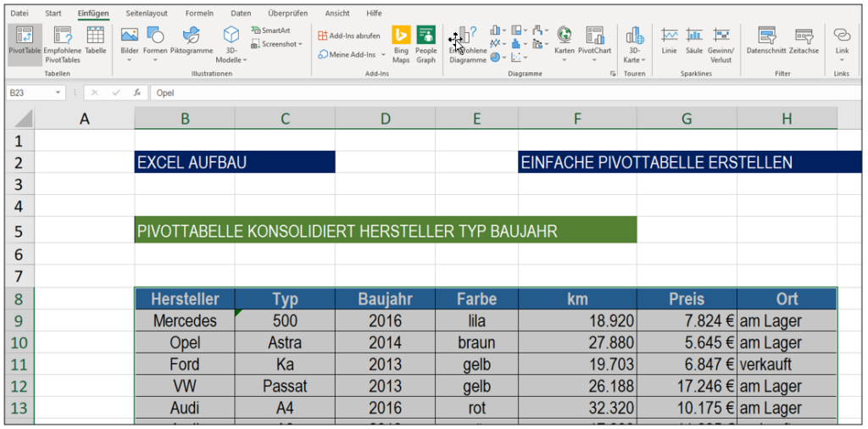868x429 pixels.
Task: Open the Formen shapes gallery
Action: (155, 44)
